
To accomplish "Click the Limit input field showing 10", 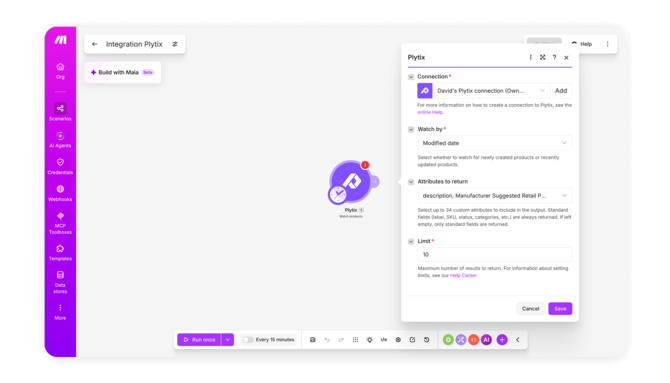I will point(495,254).
